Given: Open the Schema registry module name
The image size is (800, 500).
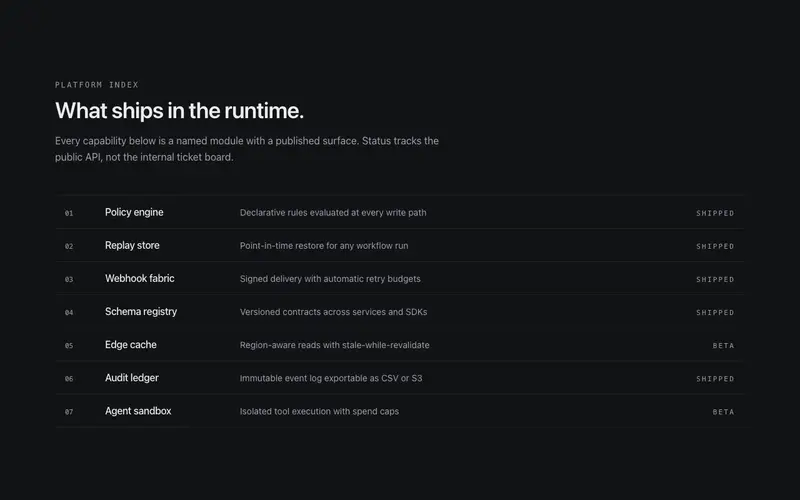Looking at the screenshot, I should [x=141, y=312].
